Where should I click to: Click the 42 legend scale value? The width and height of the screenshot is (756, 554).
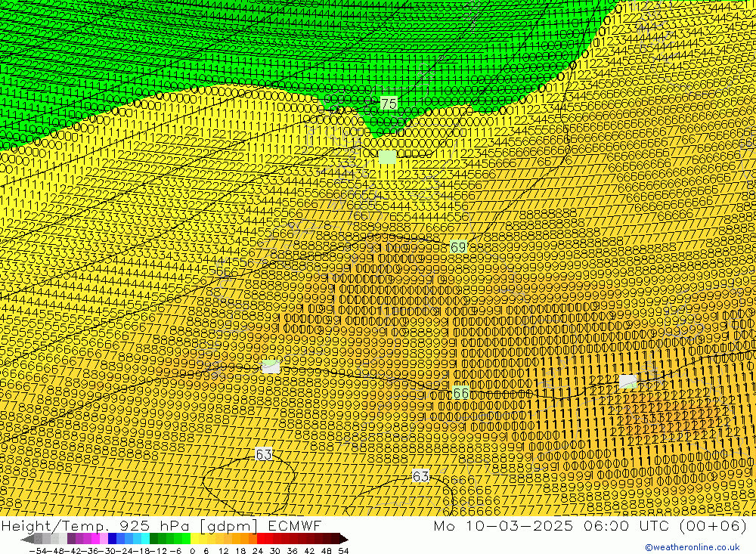[309, 551]
